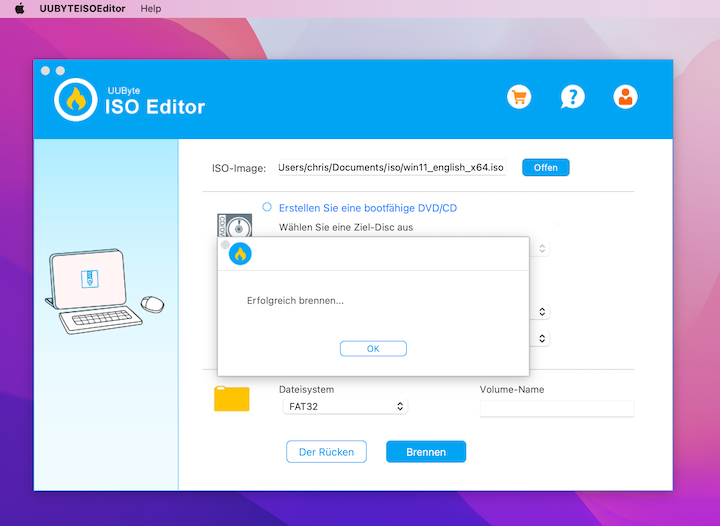Click the flame icon in dialog title bar
This screenshot has width=720, height=526.
240,254
